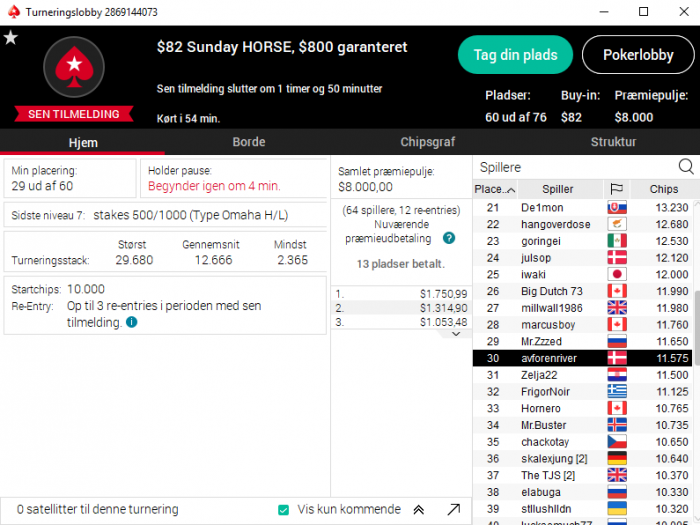Open the Chipsgraf tab

[427, 142]
